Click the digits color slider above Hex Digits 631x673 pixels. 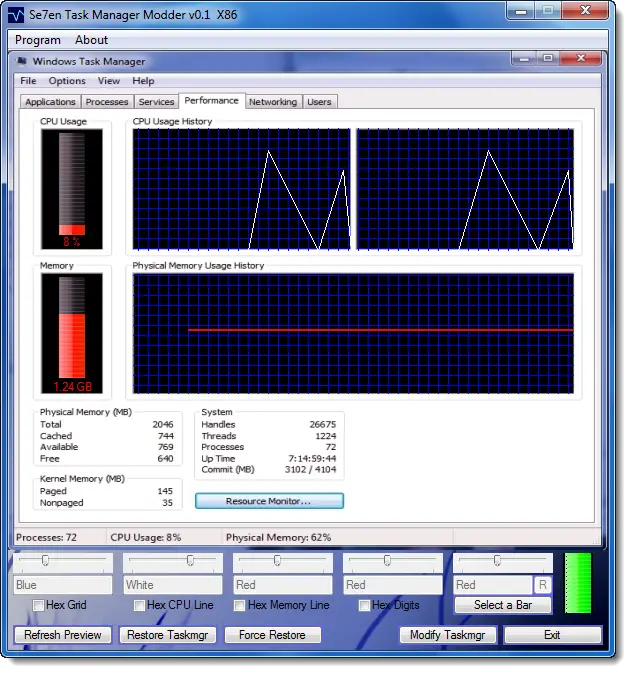point(393,563)
